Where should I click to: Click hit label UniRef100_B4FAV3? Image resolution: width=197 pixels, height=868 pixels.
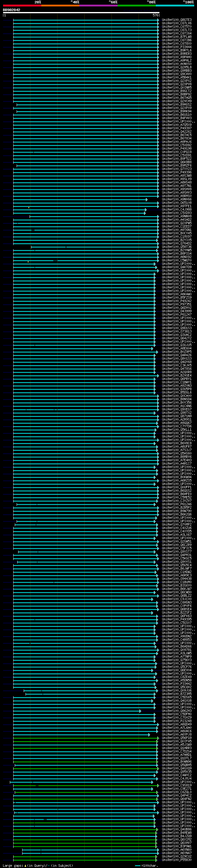(176, 118)
